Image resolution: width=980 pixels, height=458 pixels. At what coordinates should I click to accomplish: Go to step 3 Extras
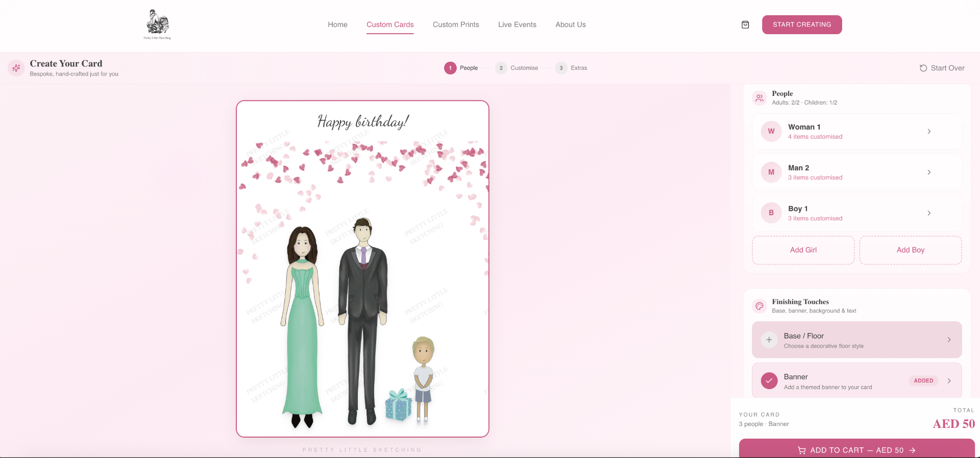pyautogui.click(x=571, y=68)
